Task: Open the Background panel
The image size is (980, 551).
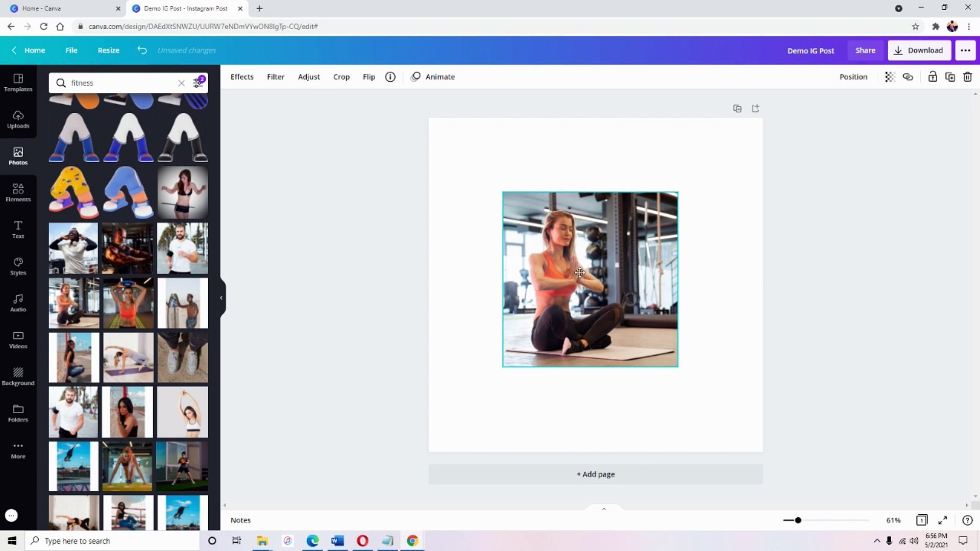Action: 18,375
